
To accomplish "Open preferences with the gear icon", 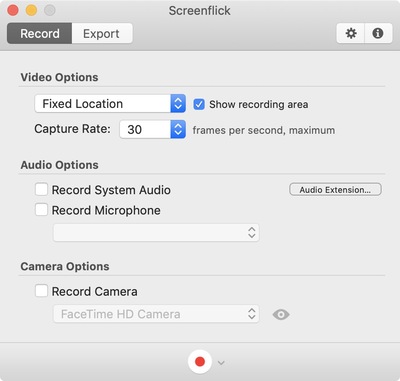I will (351, 33).
